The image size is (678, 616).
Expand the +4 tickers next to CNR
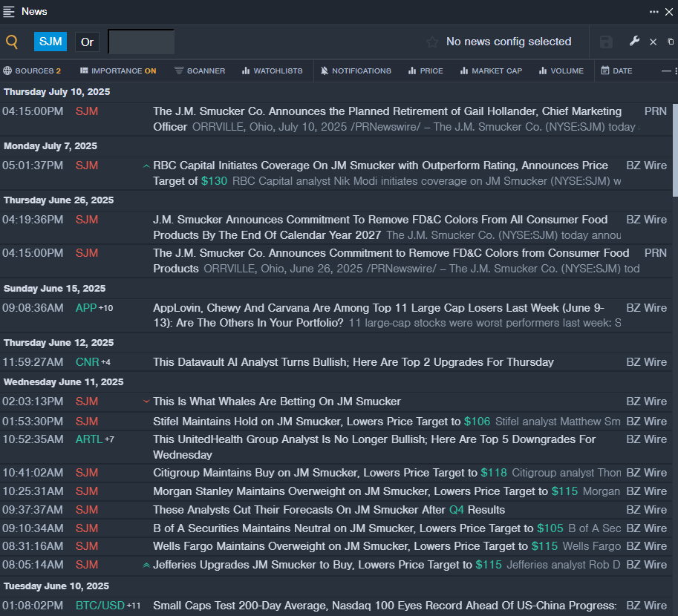[105, 362]
